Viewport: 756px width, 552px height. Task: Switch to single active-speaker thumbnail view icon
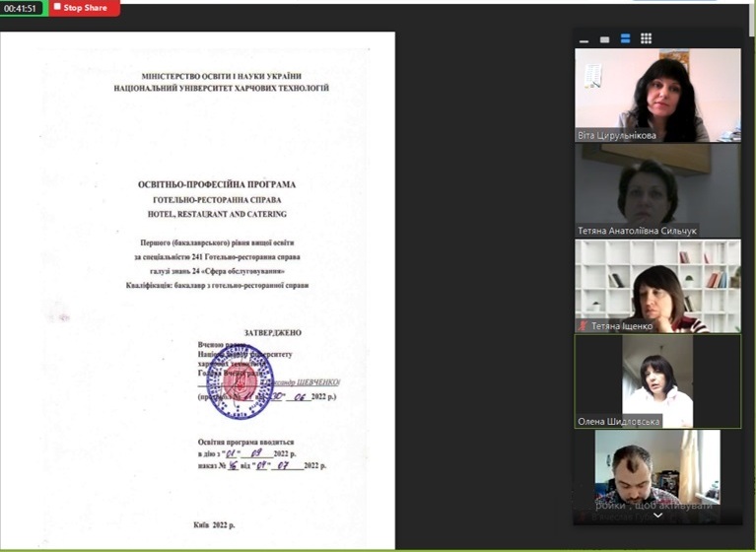coord(604,39)
